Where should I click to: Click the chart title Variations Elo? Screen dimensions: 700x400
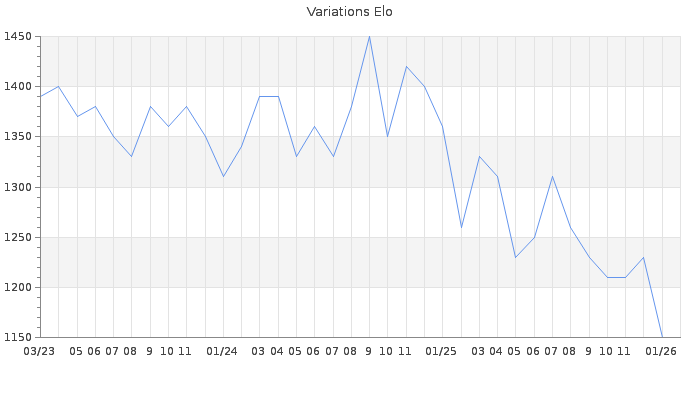[x=349, y=12]
